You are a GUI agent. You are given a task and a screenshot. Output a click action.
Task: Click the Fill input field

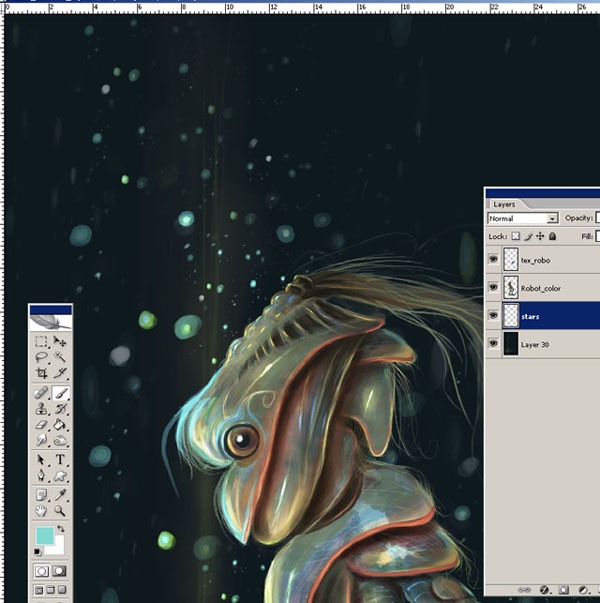click(597, 236)
